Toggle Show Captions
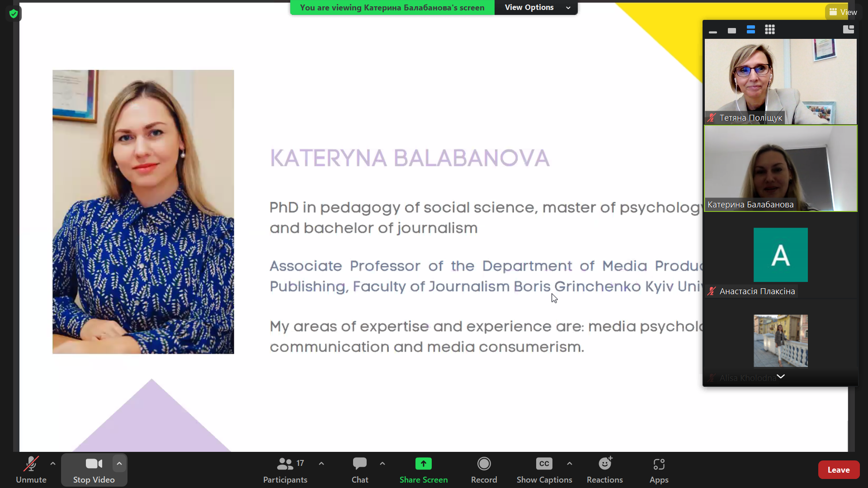This screenshot has height=488, width=868. [544, 470]
